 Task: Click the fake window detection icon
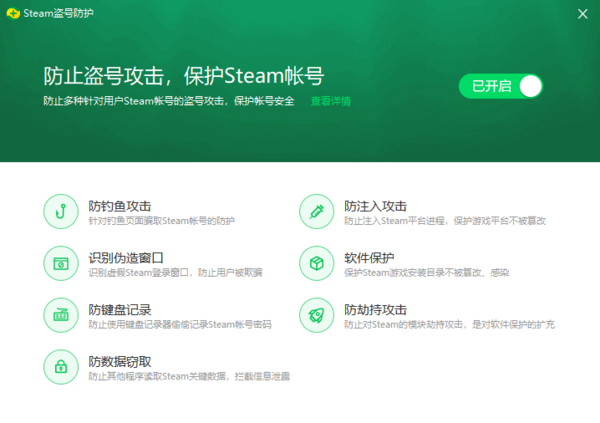[61, 263]
